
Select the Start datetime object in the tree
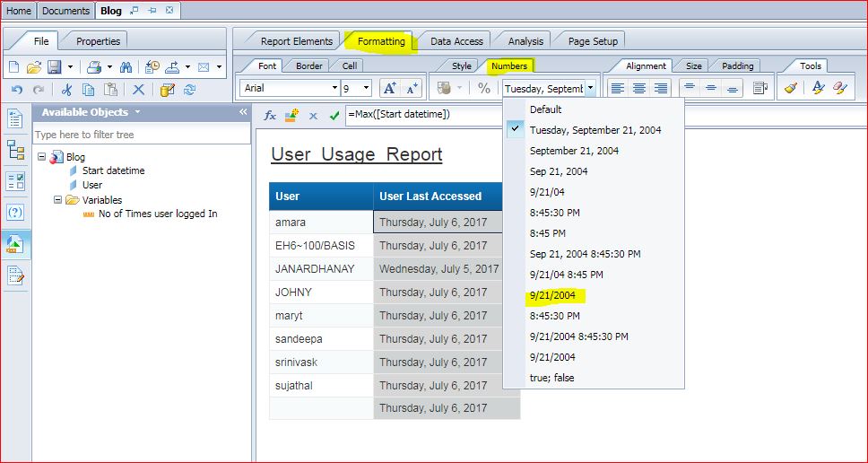coord(114,170)
